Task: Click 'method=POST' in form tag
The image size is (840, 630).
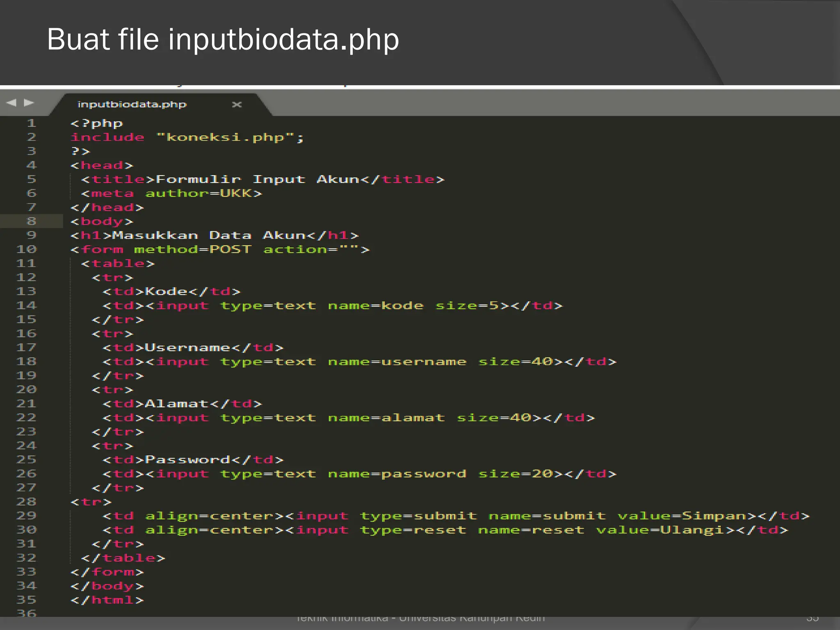Action: pyautogui.click(x=193, y=249)
